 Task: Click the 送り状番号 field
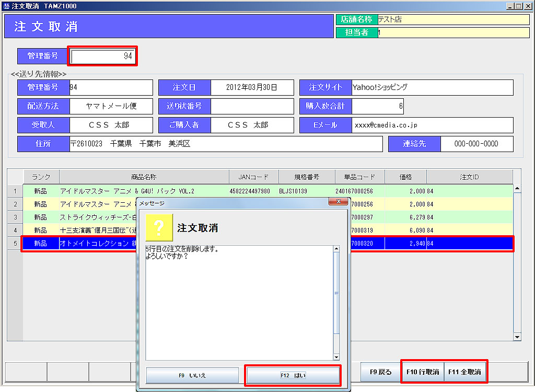(252, 106)
